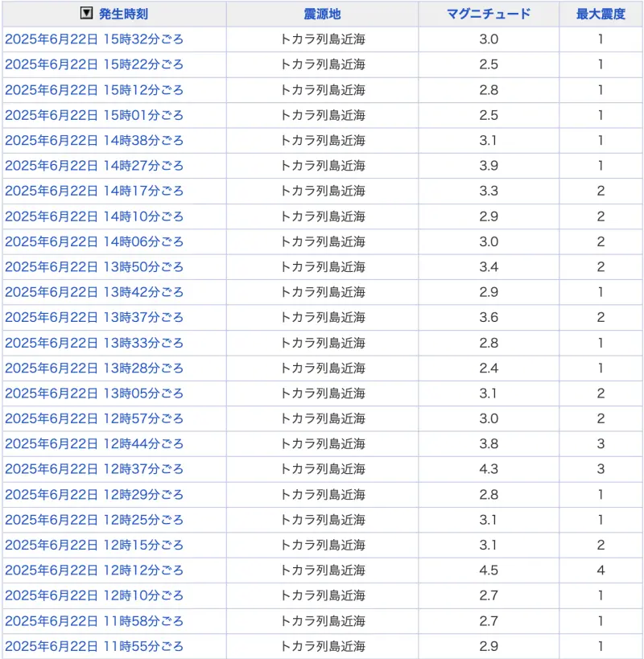The height and width of the screenshot is (659, 644).
Task: Click magnitude 3.4 in the 13時50分 row
Action: (x=489, y=267)
